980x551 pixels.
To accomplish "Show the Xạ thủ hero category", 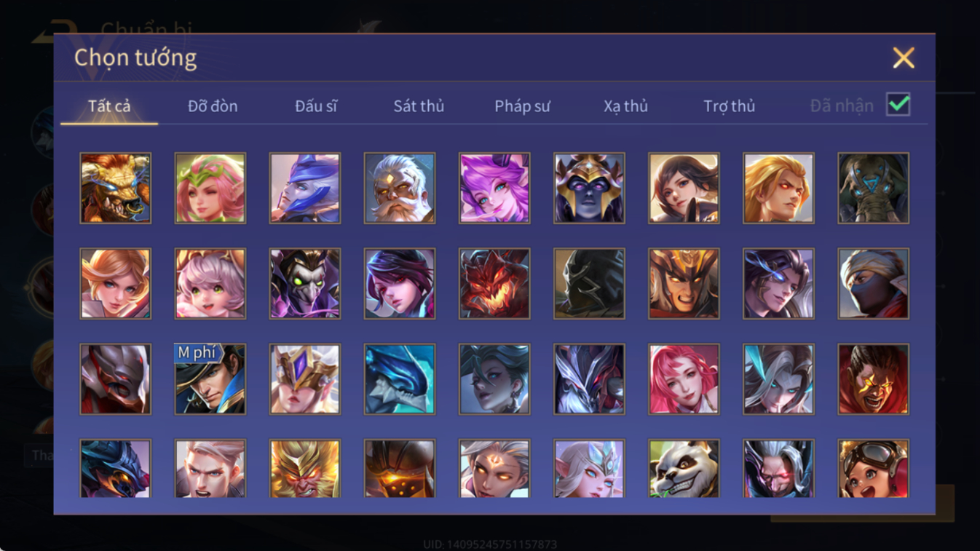I will click(625, 106).
